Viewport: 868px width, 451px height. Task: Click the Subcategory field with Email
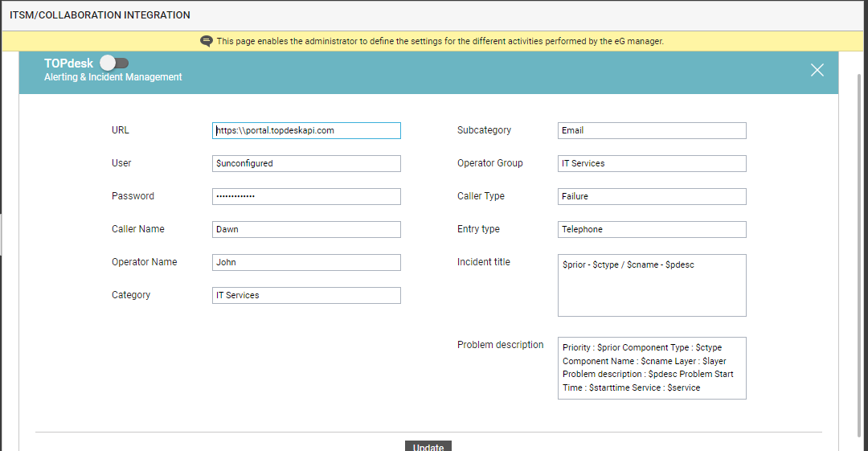point(652,131)
